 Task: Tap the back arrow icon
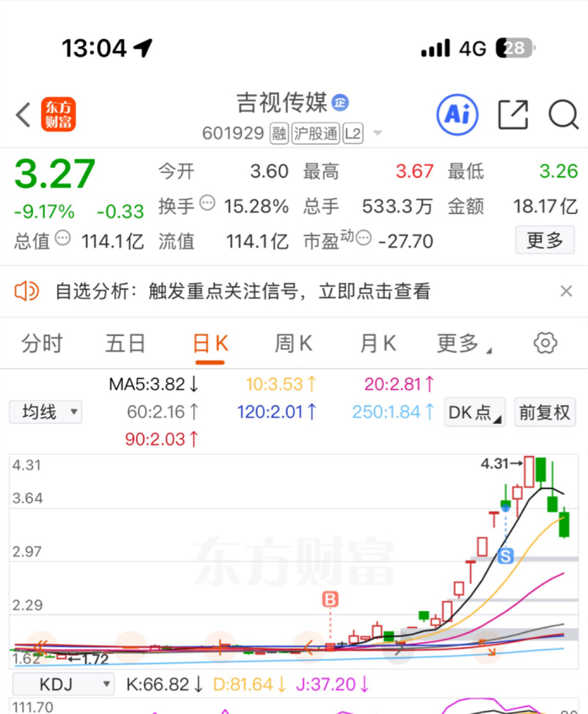pos(23,114)
